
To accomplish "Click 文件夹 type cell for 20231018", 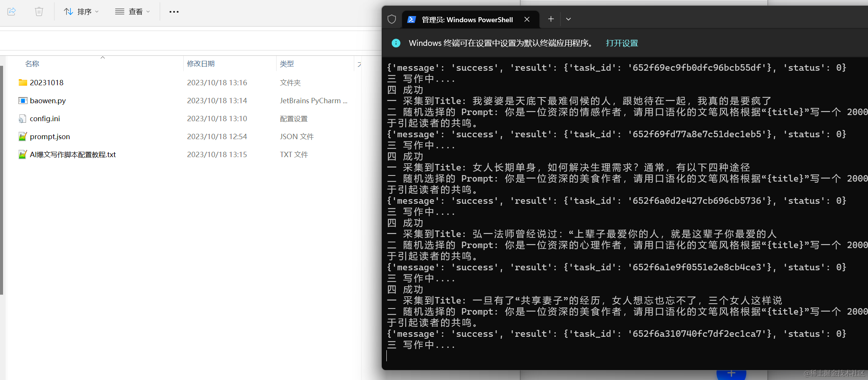I will [290, 83].
